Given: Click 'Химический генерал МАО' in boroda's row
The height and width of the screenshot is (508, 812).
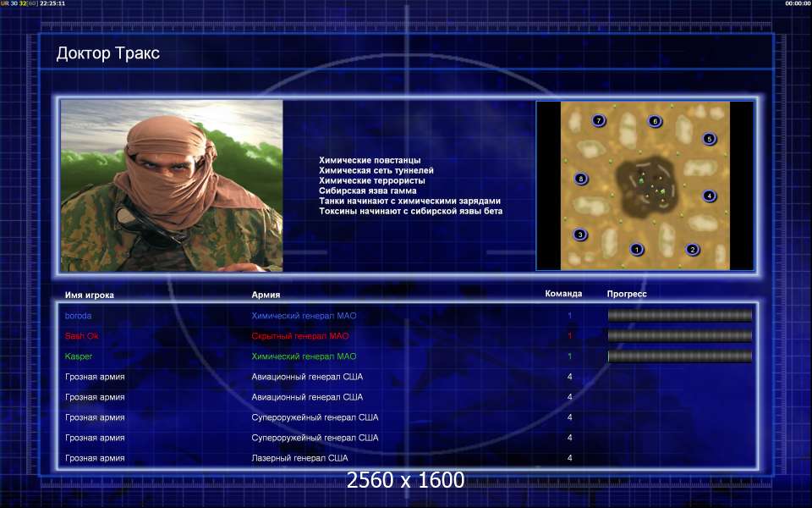Looking at the screenshot, I should [304, 315].
